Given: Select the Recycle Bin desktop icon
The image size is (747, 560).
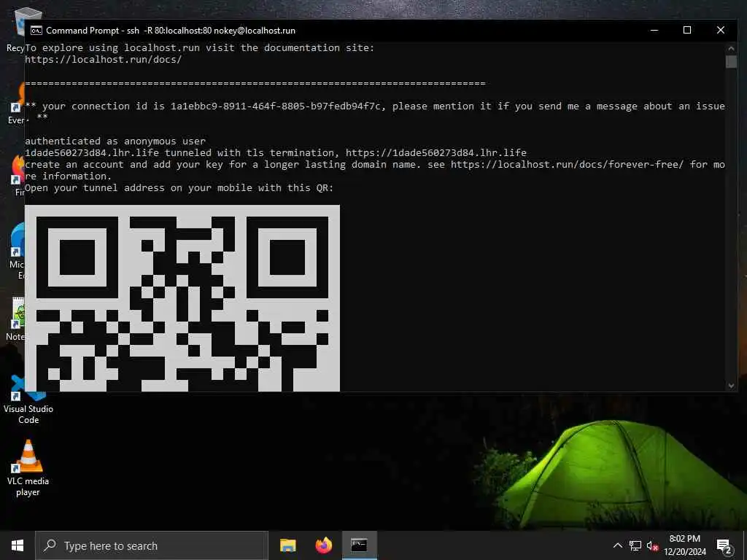Looking at the screenshot, I should pos(16,29).
